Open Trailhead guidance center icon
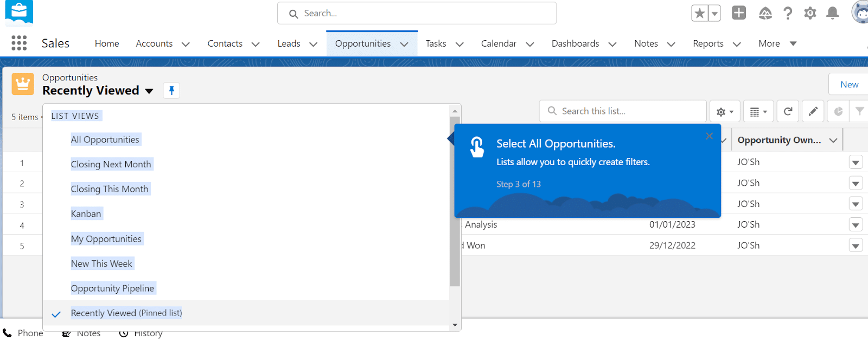The height and width of the screenshot is (340, 868). point(765,13)
